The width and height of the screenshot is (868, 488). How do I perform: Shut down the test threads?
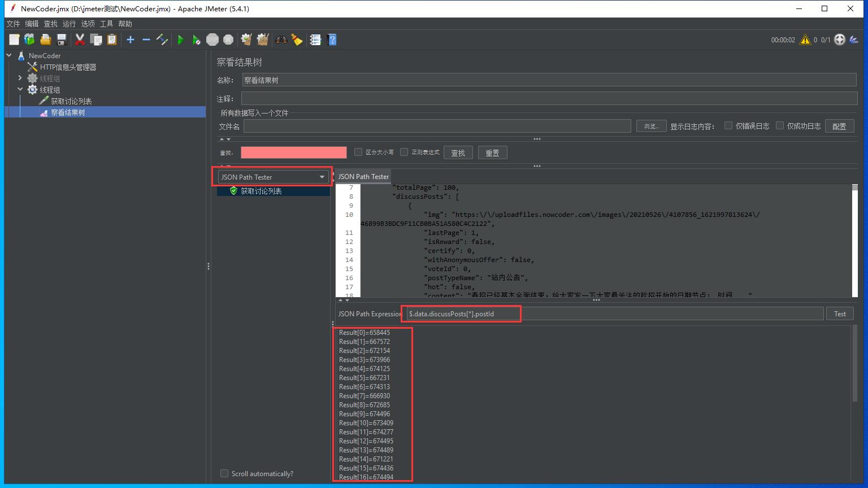coord(228,40)
